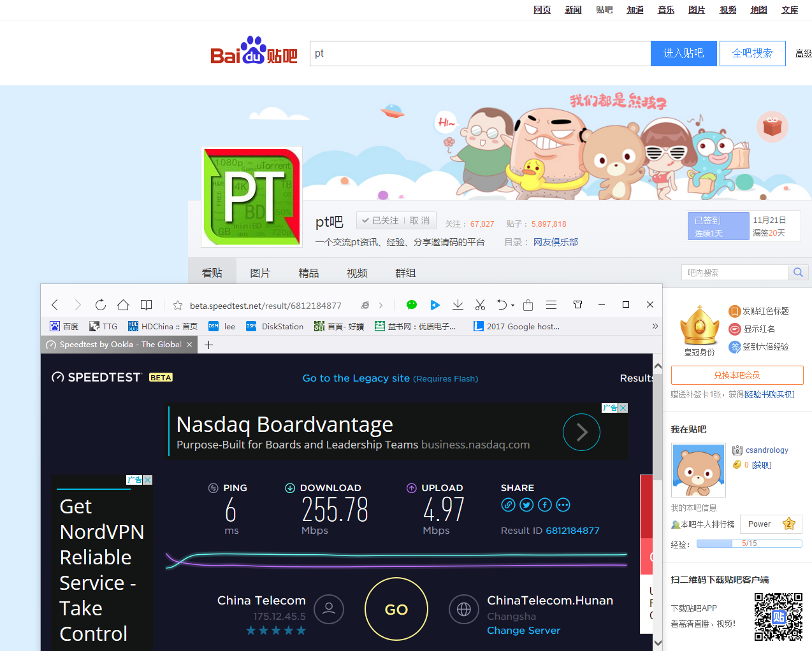812x651 pixels.
Task: Open the HDChina bookmark
Action: point(163,326)
